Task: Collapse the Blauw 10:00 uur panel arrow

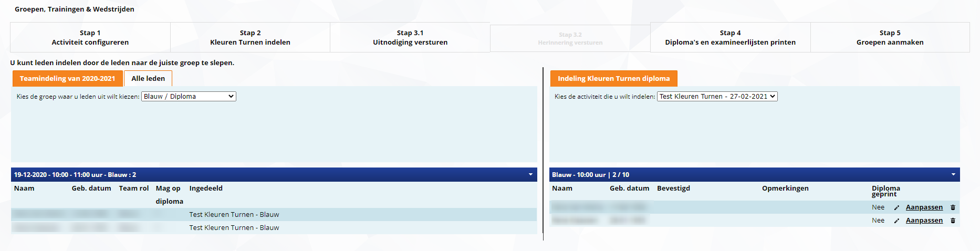Action: 953,175
